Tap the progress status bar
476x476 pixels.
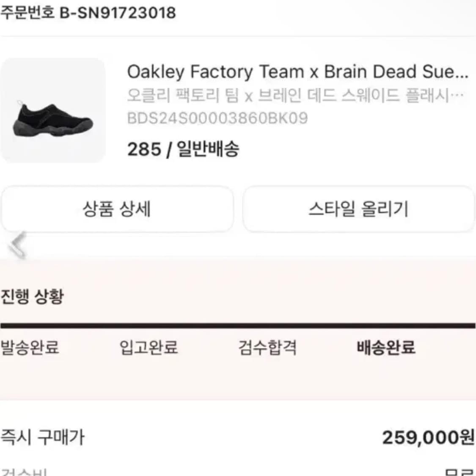[238, 325]
